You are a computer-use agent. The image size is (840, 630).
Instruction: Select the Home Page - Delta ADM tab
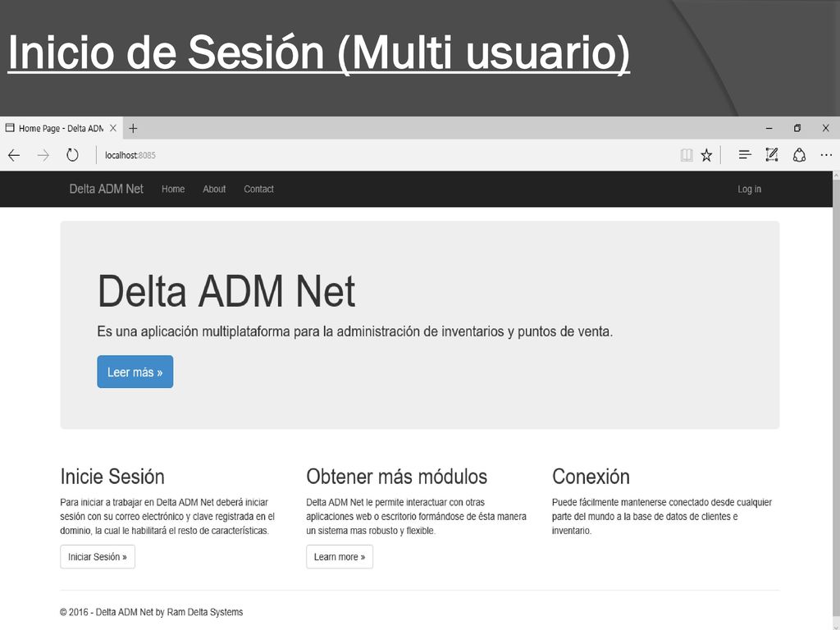click(x=60, y=128)
